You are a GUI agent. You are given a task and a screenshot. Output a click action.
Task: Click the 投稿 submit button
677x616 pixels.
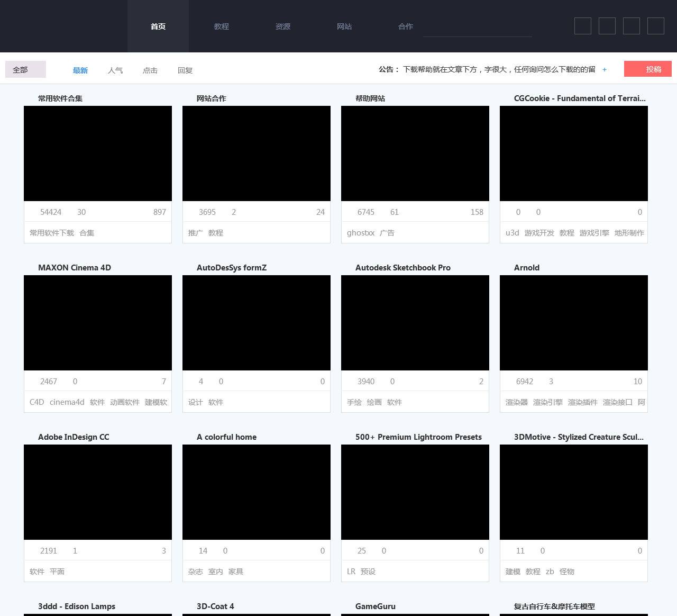click(x=648, y=69)
